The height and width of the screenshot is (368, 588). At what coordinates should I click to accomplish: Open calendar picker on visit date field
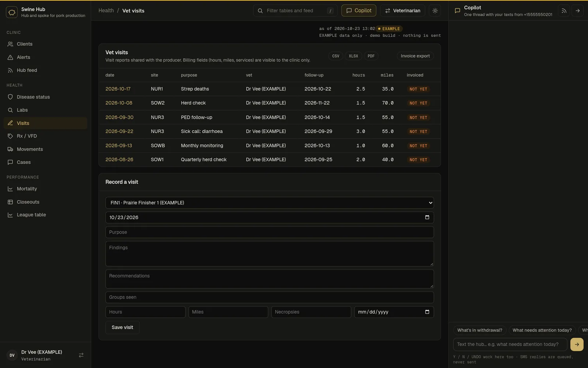click(x=427, y=217)
